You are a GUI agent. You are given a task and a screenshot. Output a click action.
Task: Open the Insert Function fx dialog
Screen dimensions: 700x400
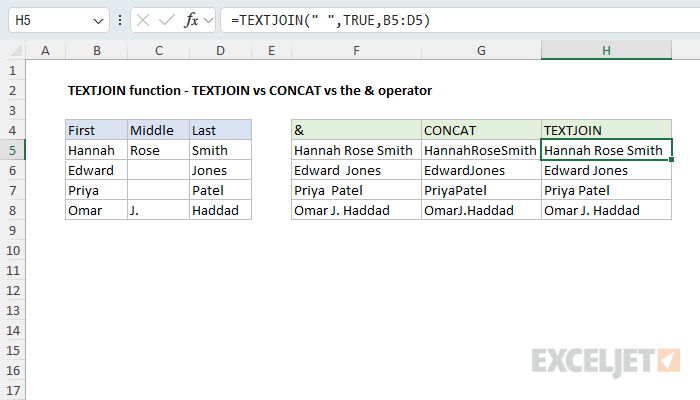pos(191,20)
